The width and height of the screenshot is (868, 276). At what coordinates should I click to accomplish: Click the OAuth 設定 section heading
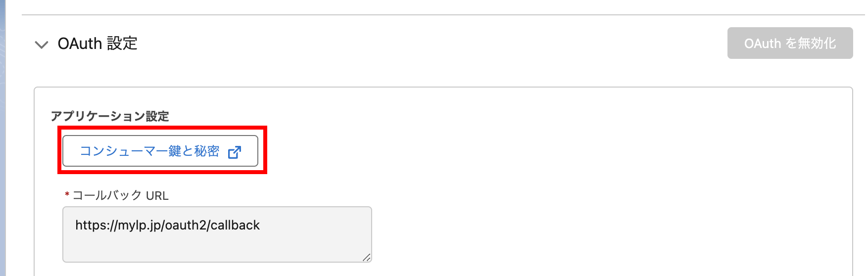point(97,44)
